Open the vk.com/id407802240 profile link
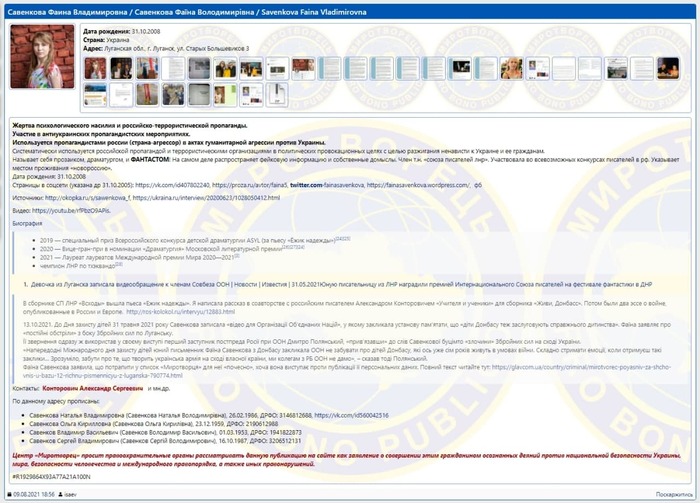This screenshot has height=503, width=700. [172, 185]
